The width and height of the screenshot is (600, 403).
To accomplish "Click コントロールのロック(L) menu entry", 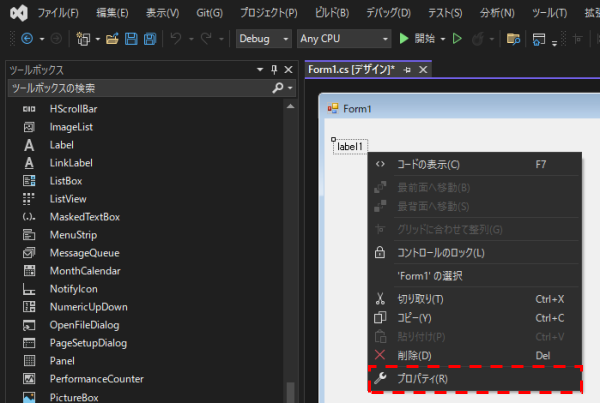I will click(x=441, y=253).
